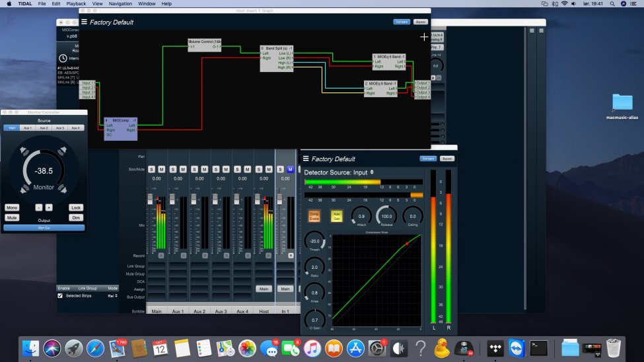Add a new plug-in with the plus icon
The image size is (644, 362).
point(424,37)
